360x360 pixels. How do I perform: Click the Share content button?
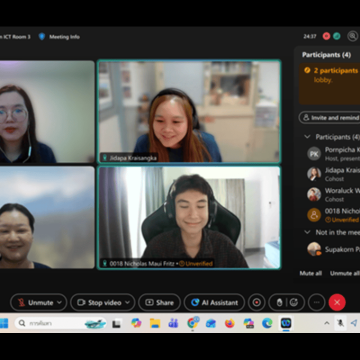tap(159, 302)
